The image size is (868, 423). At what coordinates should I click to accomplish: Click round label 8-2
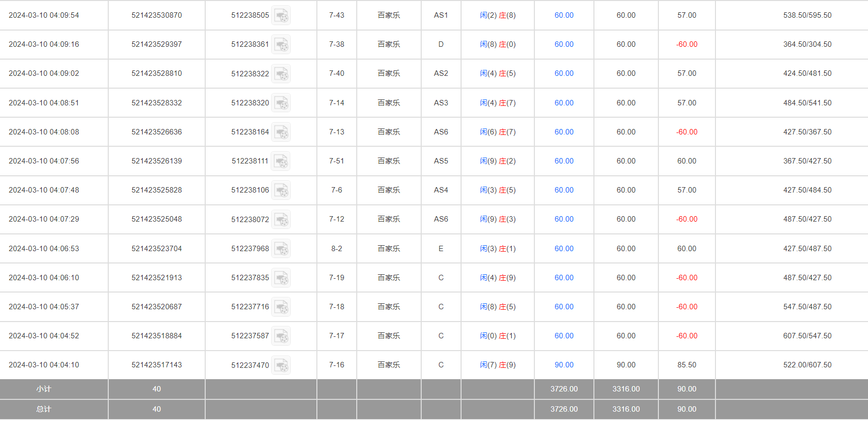[337, 249]
